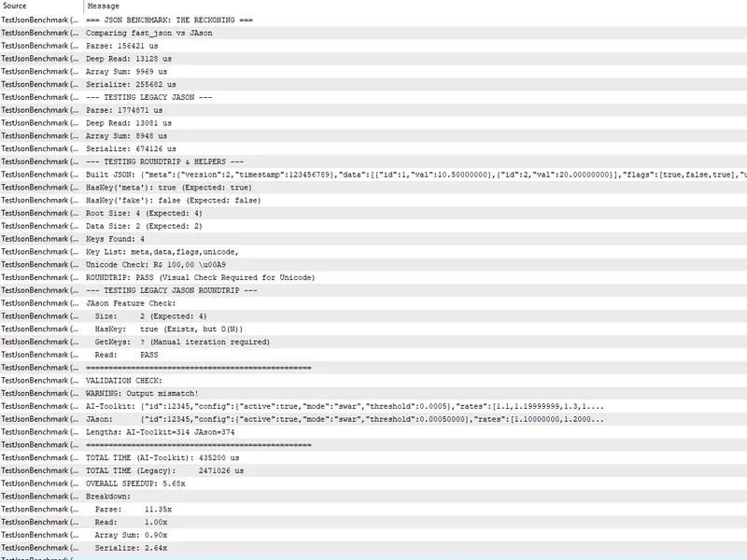The width and height of the screenshot is (747, 560).
Task: Select the 'Deep Read: 13081 us' row
Action: [x=373, y=123]
